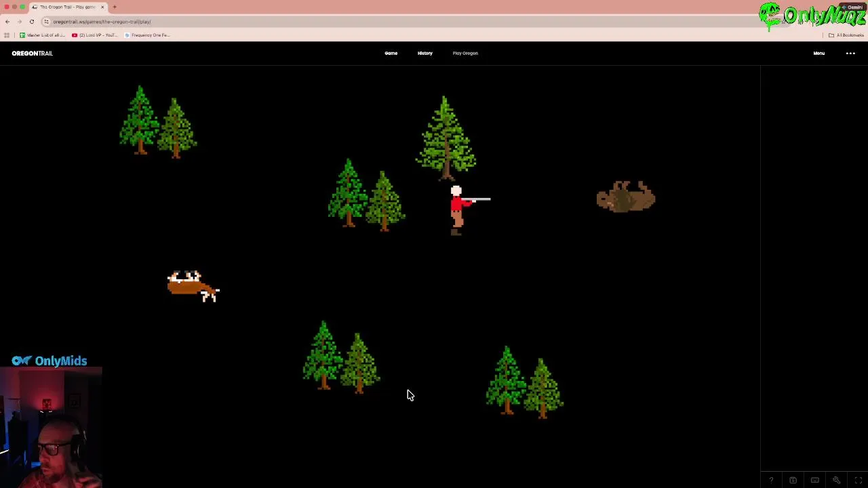Click the fallen deer sprite
The width and height of the screenshot is (868, 488).
pos(193,286)
